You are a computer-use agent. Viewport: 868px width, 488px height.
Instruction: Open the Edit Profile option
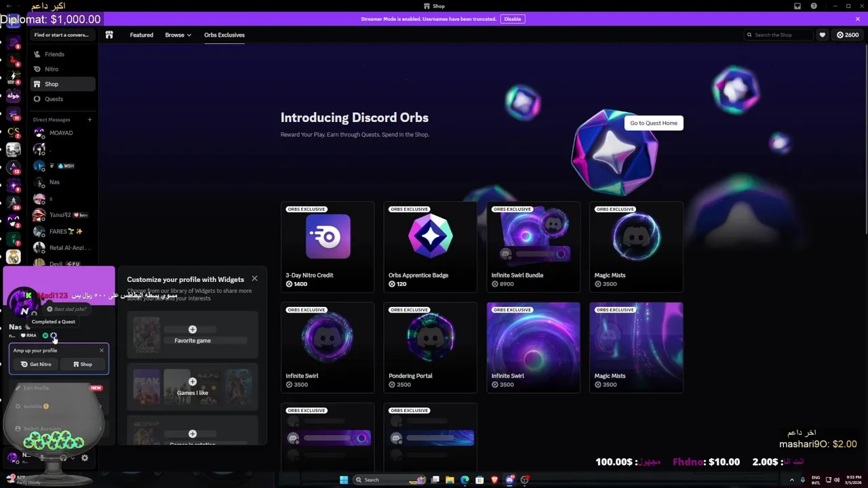58,388
